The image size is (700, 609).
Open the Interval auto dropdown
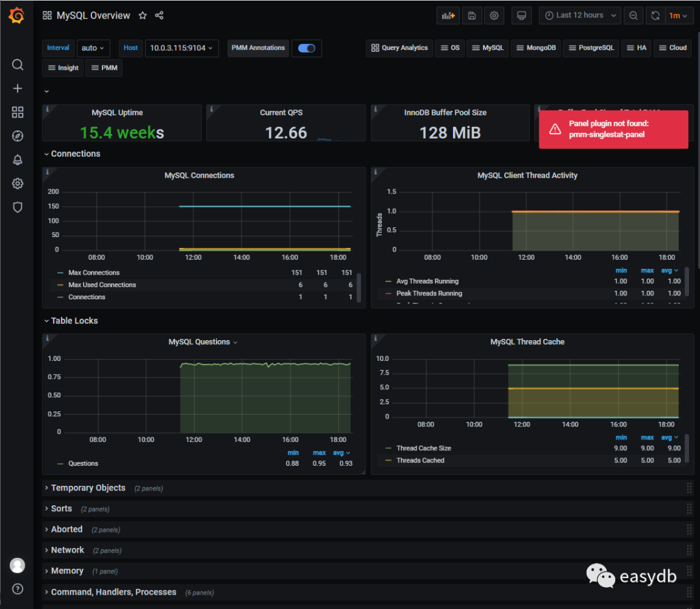[93, 48]
